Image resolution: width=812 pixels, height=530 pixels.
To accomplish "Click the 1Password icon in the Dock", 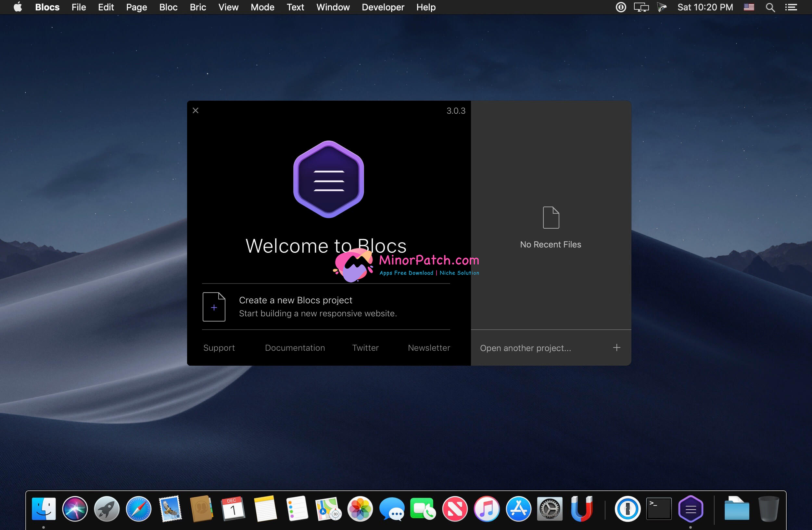I will point(627,509).
